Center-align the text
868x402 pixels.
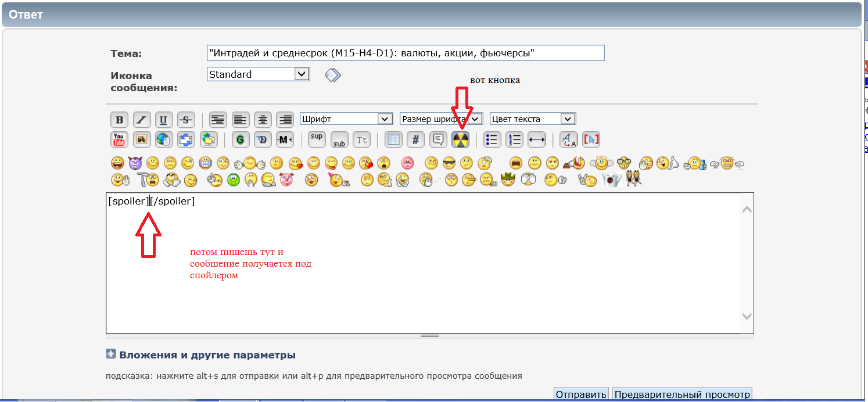[x=263, y=120]
